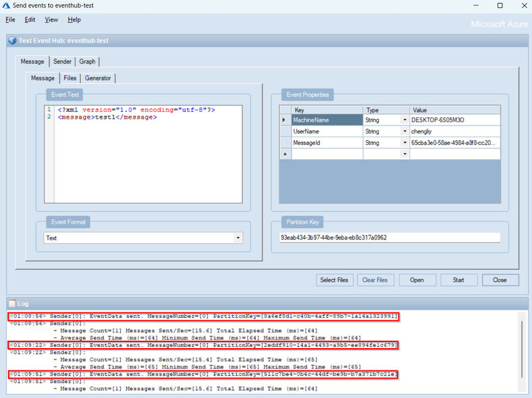The height and width of the screenshot is (398, 532).
Task: Open the Help menu
Action: pyautogui.click(x=74, y=20)
